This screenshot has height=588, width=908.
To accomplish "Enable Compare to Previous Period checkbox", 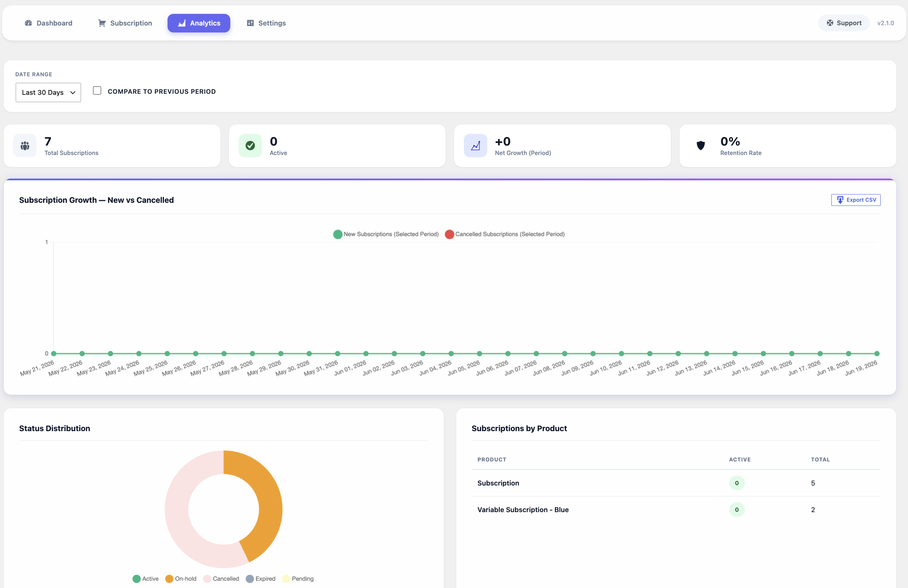I will click(97, 91).
